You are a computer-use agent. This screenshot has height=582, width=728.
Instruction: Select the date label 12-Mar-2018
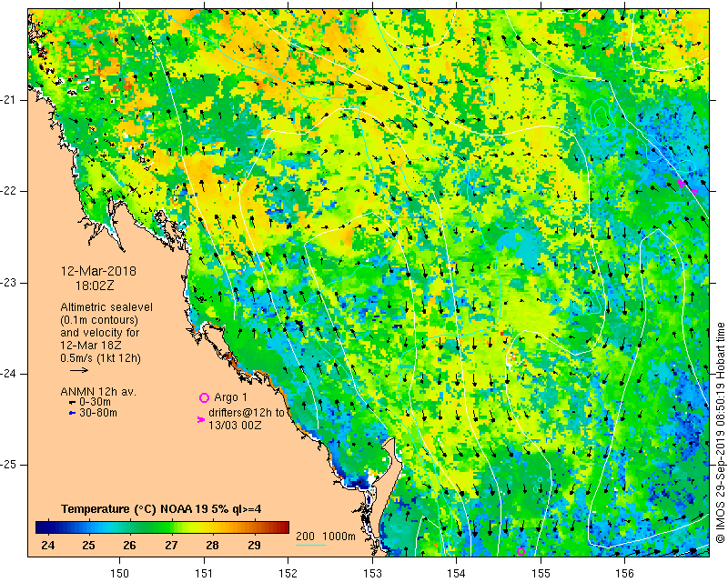click(98, 271)
